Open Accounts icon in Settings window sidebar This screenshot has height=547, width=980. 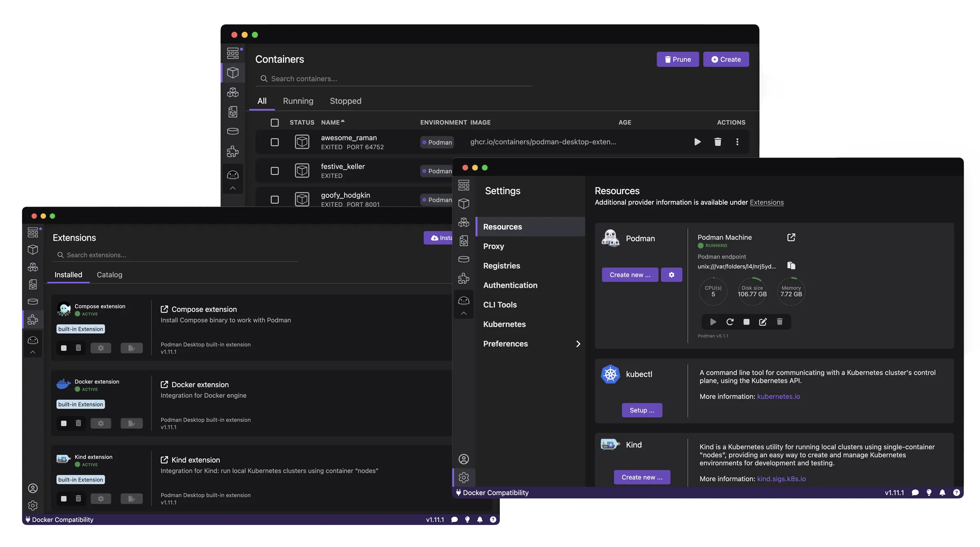coord(463,459)
